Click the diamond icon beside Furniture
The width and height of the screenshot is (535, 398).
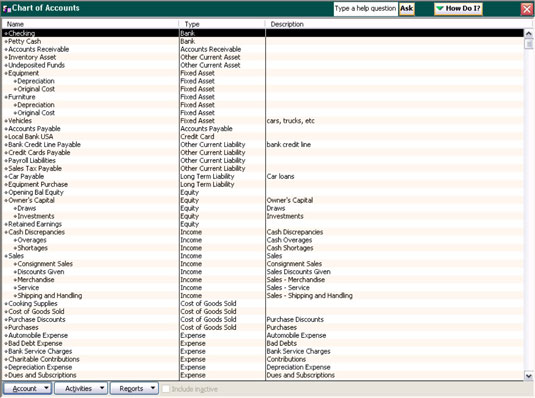(x=6, y=97)
